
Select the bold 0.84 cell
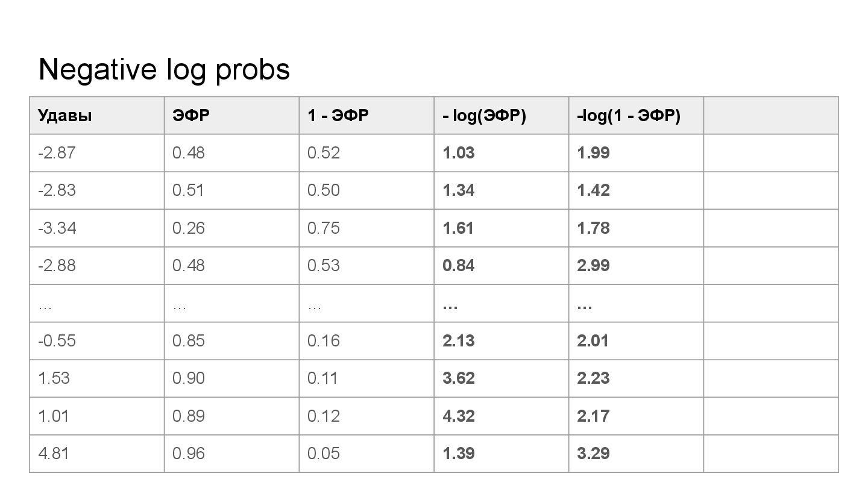point(459,266)
